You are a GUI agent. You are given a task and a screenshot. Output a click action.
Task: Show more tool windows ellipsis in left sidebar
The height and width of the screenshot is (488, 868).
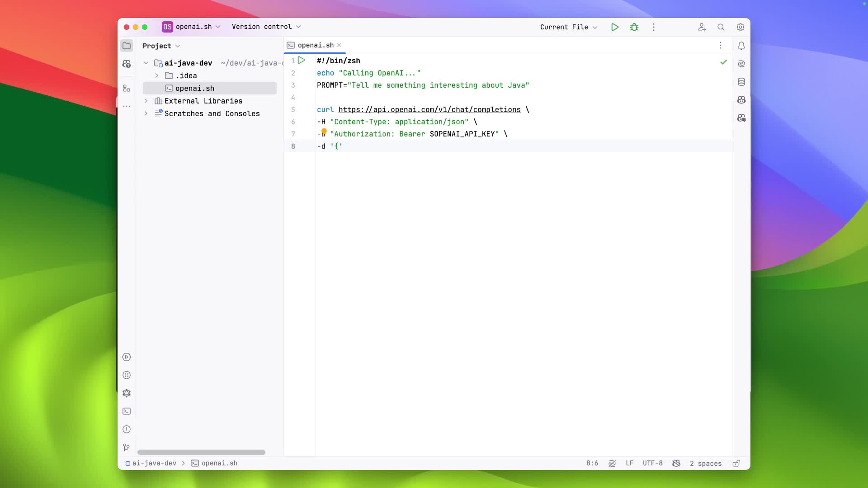point(127,106)
